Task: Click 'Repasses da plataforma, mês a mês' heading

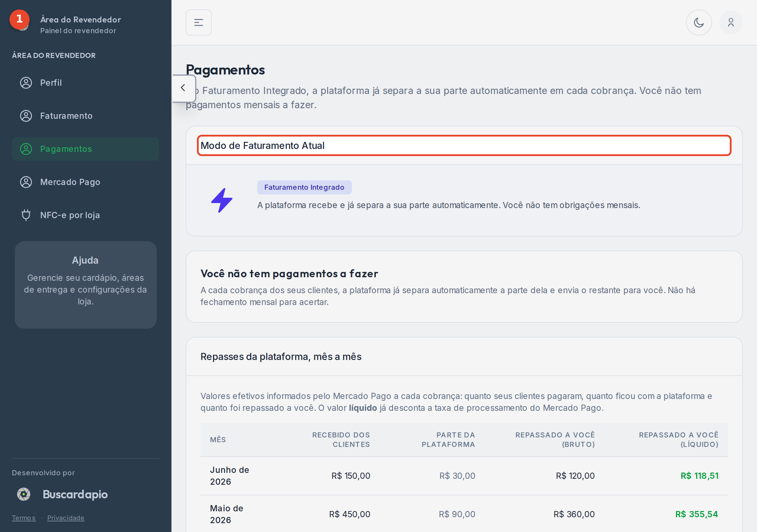Action: [x=281, y=357]
